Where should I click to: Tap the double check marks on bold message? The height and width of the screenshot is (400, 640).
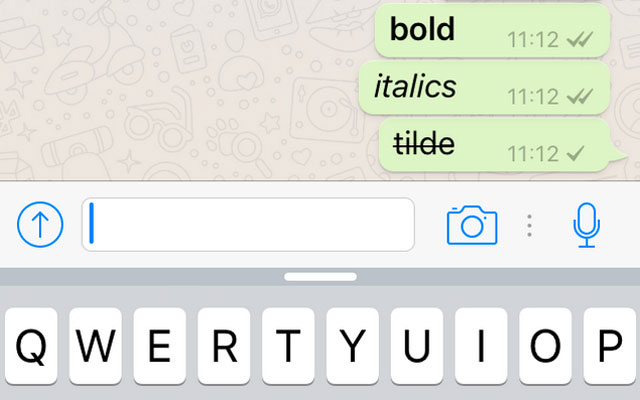tap(580, 40)
